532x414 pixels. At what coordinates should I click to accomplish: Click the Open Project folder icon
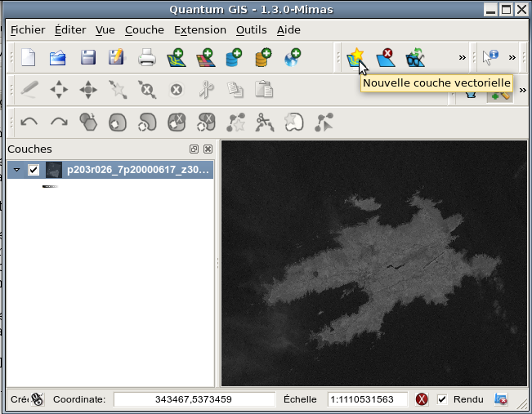point(58,58)
